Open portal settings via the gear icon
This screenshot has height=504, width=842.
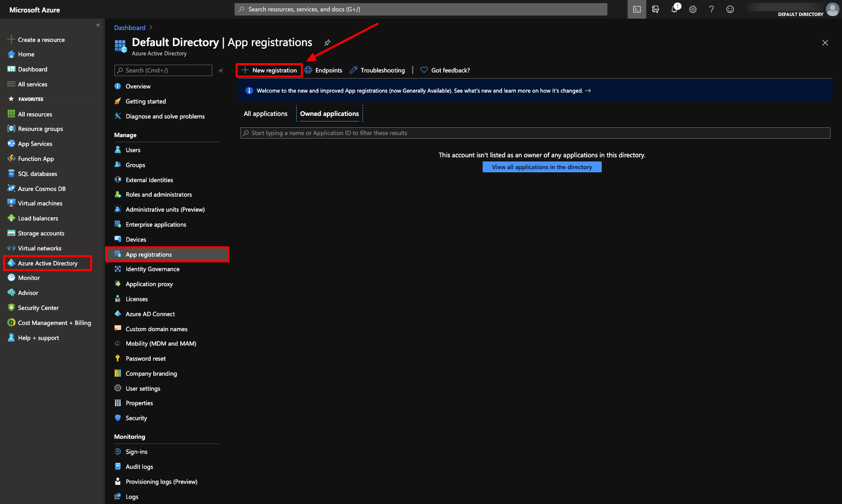(692, 9)
